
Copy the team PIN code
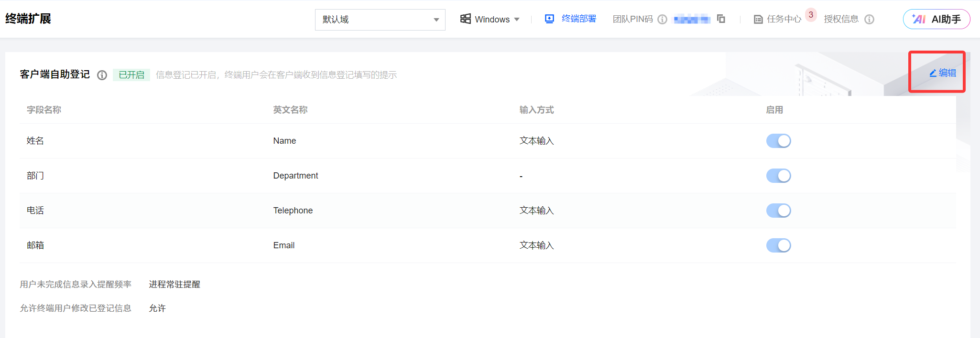(721, 19)
